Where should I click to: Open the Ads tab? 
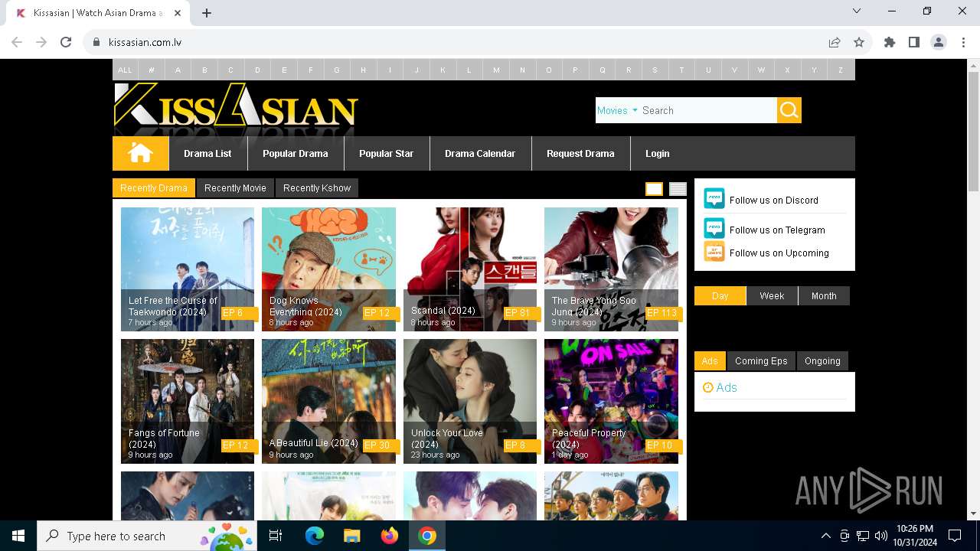[710, 360]
